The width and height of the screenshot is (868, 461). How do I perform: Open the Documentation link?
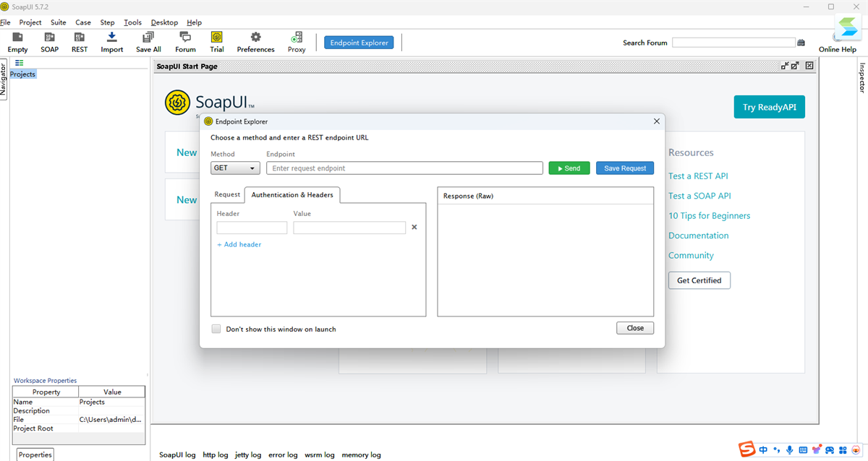click(698, 236)
